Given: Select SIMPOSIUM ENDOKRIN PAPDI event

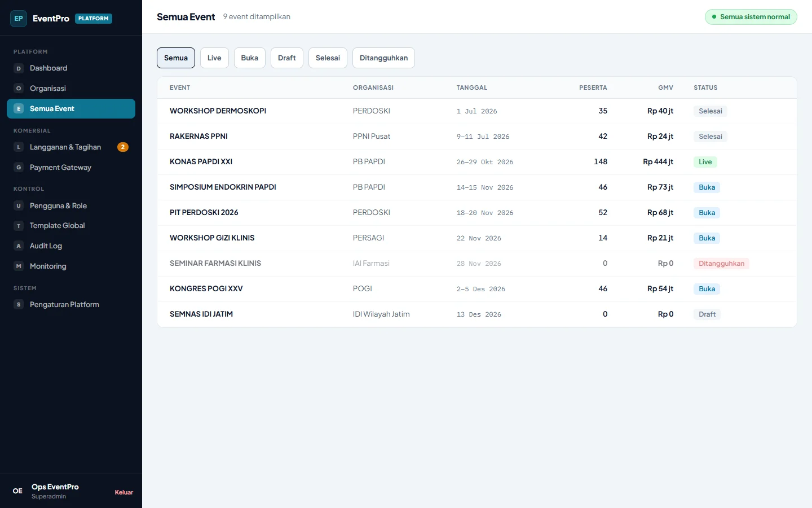Looking at the screenshot, I should click(x=477, y=187).
